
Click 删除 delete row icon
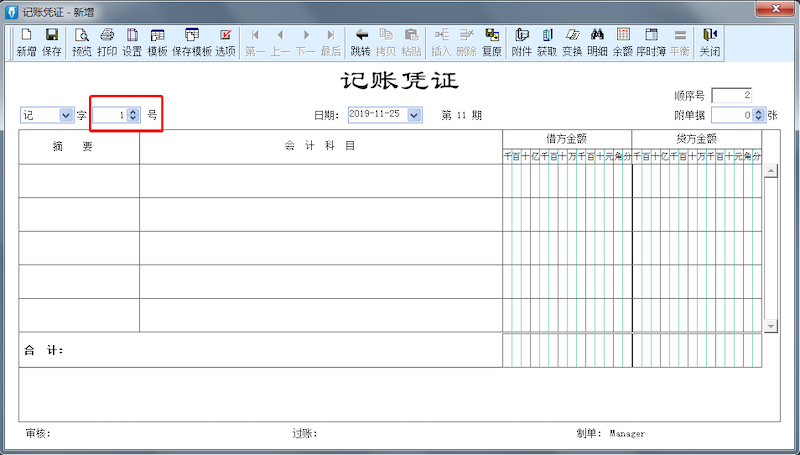466,43
